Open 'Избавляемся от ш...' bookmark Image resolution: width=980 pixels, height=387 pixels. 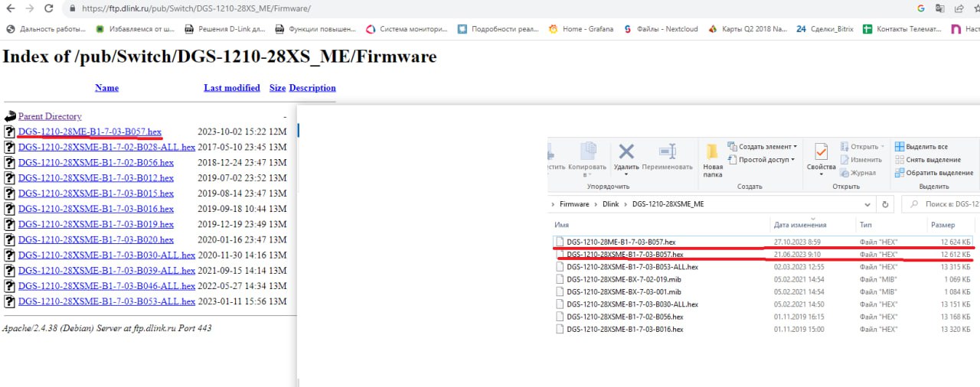tap(136, 29)
